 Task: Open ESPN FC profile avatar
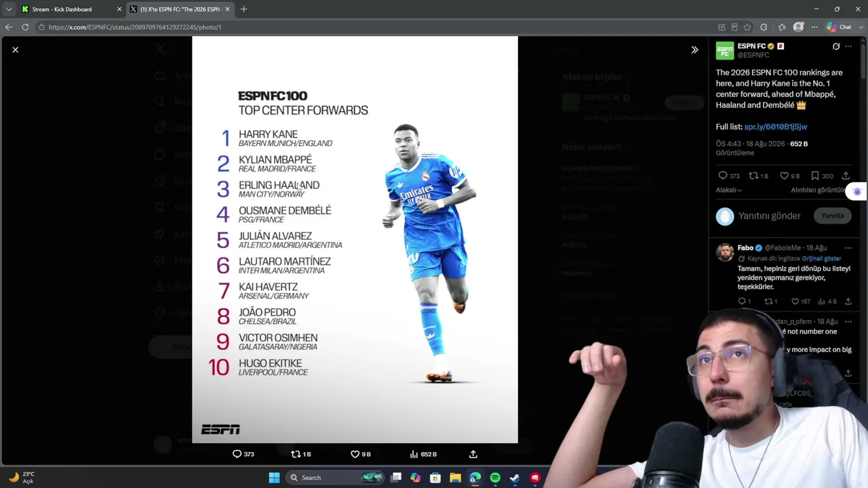coord(725,51)
